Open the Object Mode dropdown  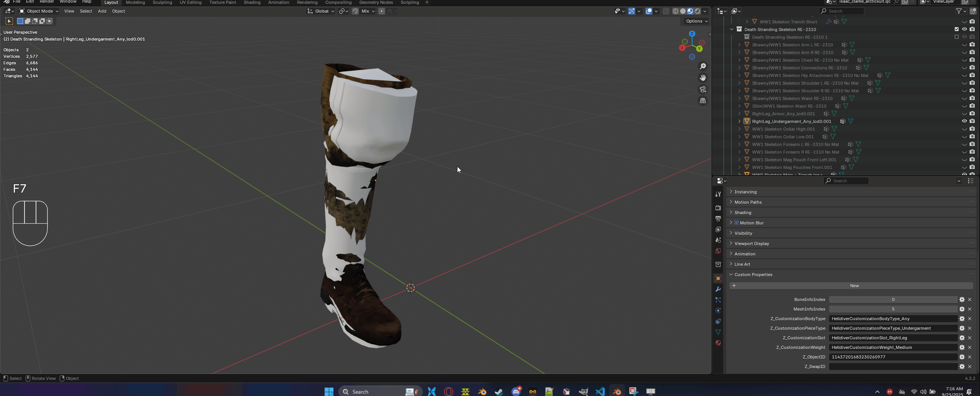pos(39,11)
